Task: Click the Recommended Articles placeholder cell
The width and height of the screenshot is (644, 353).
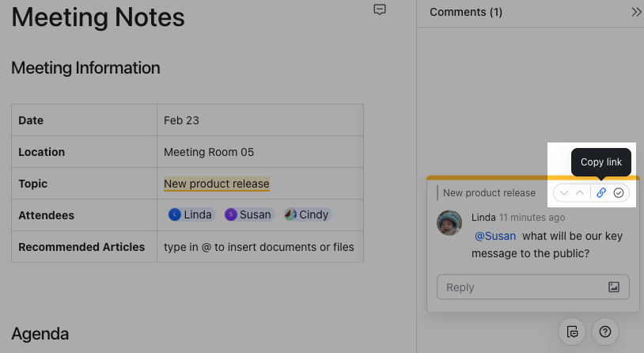Action: [259, 247]
